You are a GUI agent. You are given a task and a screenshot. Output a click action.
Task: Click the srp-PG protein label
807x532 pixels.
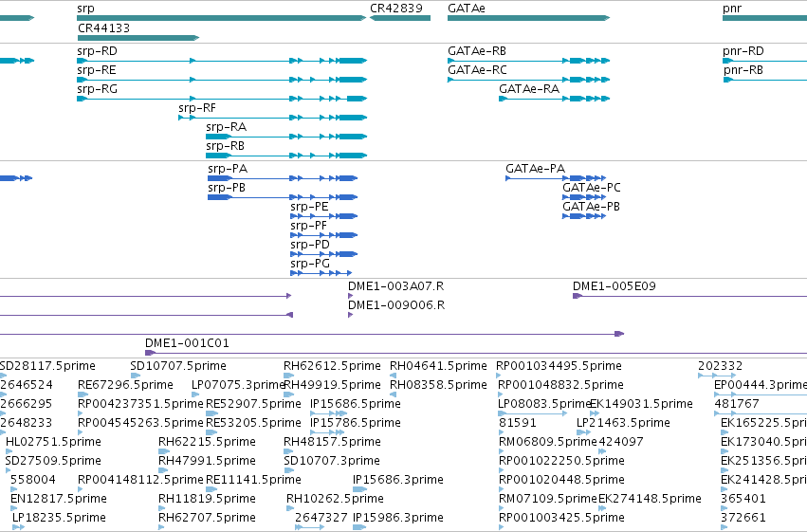coord(310,264)
